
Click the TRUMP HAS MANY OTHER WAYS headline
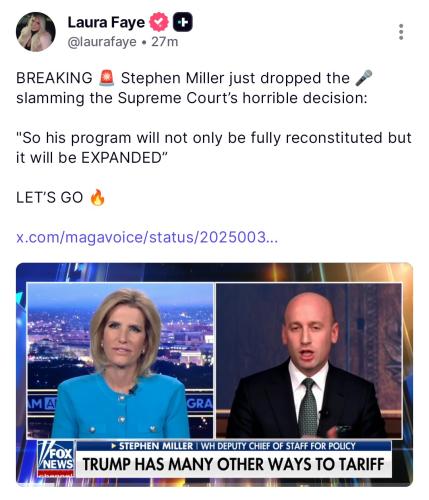(233, 464)
